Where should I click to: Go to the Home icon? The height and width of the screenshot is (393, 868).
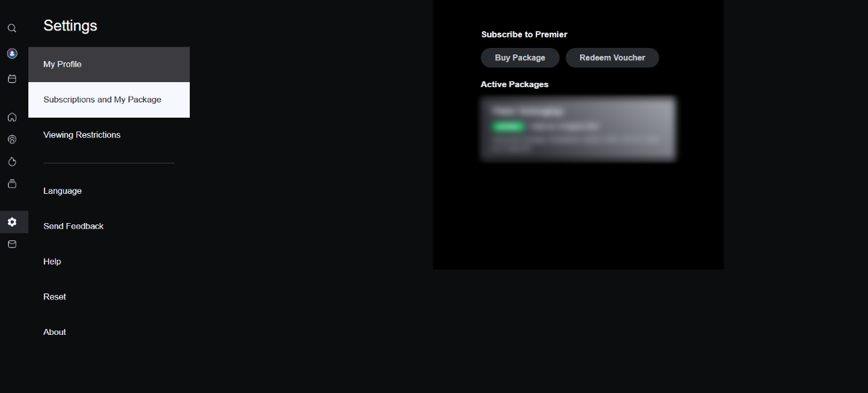pyautogui.click(x=12, y=118)
